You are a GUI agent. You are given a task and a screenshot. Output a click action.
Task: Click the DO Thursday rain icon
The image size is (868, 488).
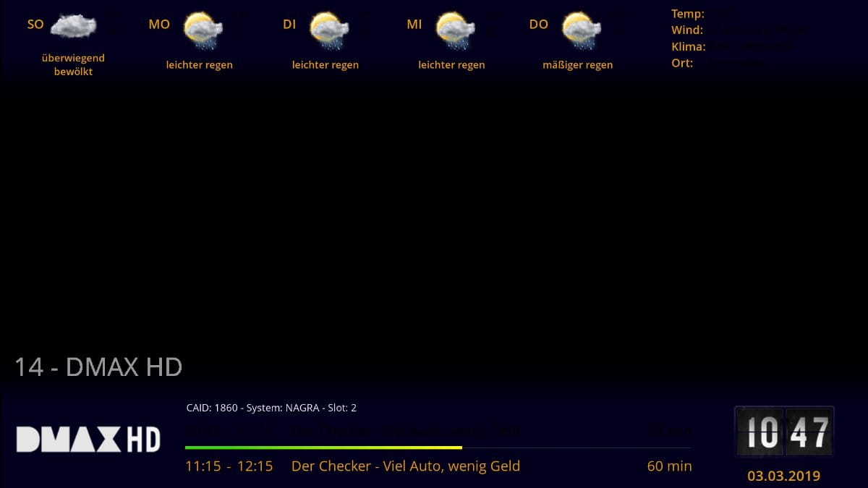(x=582, y=30)
